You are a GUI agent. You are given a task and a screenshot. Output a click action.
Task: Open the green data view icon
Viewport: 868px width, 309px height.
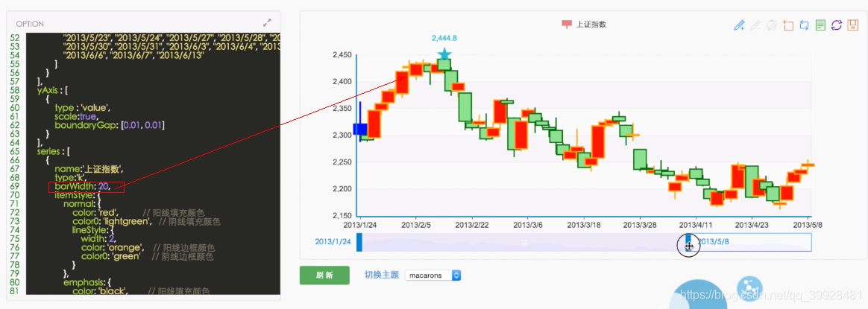coord(821,25)
